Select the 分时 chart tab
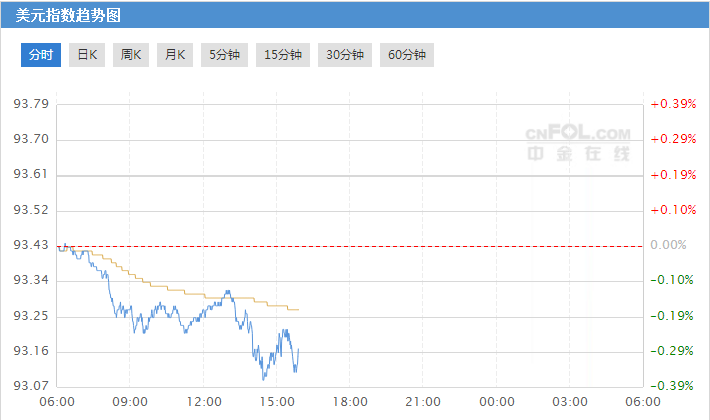 tap(41, 55)
